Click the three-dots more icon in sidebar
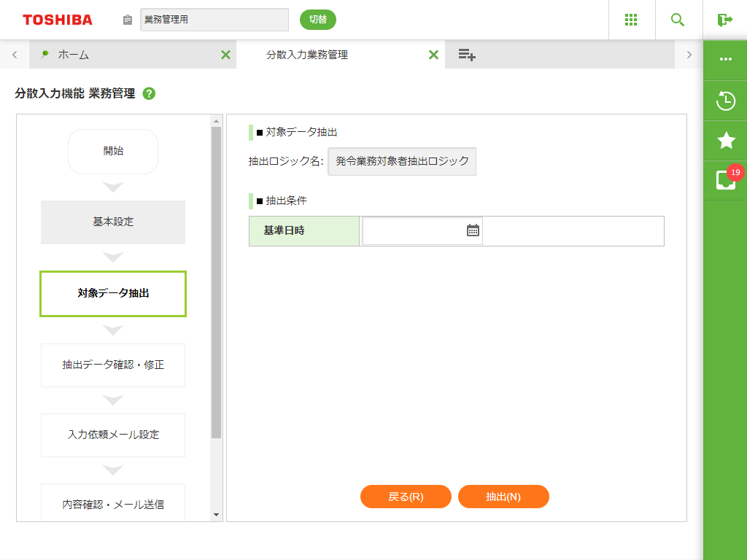This screenshot has width=747, height=560. [x=726, y=59]
